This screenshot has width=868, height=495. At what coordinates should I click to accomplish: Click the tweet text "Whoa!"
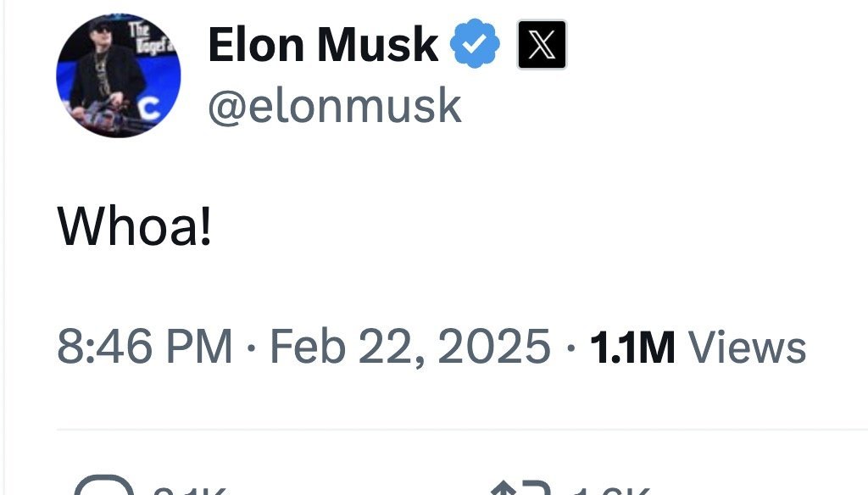[x=134, y=227]
